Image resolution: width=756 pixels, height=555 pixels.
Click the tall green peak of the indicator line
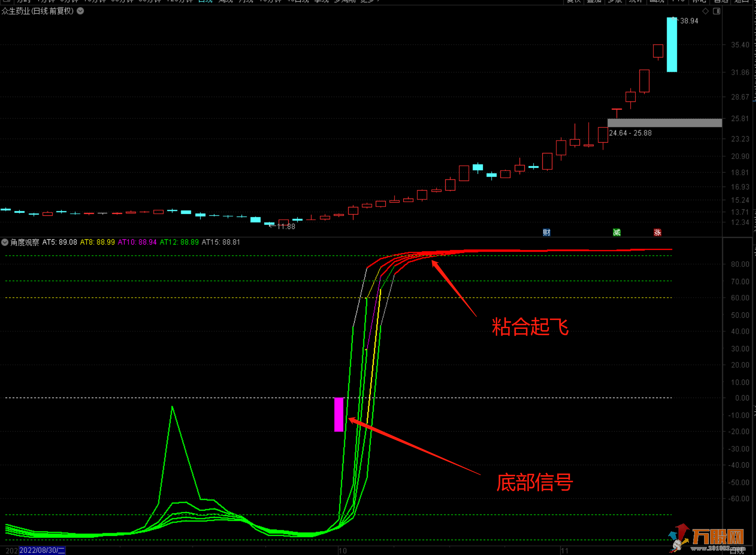point(172,407)
